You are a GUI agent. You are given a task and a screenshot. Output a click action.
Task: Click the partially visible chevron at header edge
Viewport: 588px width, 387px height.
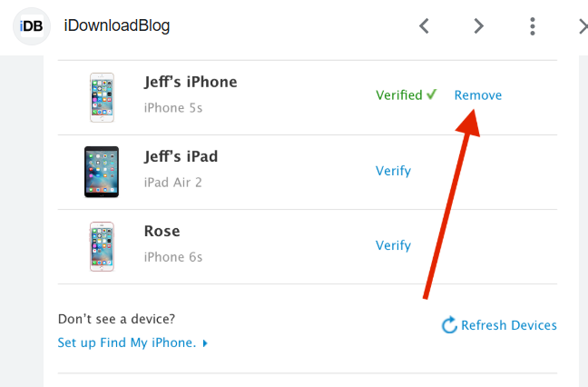coord(583,26)
